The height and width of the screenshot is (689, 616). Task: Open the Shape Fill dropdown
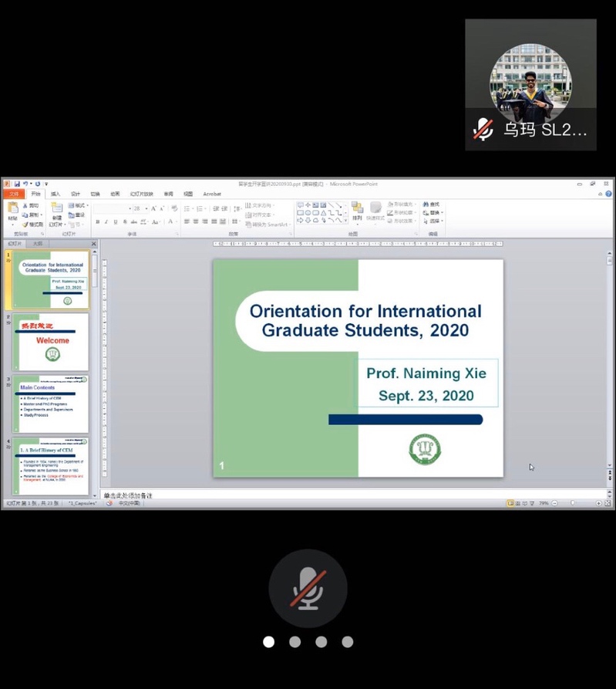pos(402,204)
